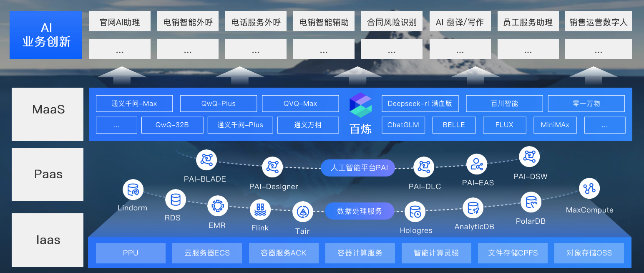This screenshot has width=644, height=273.
Task: Click the 智能计算灵骏 box
Action: tap(436, 253)
